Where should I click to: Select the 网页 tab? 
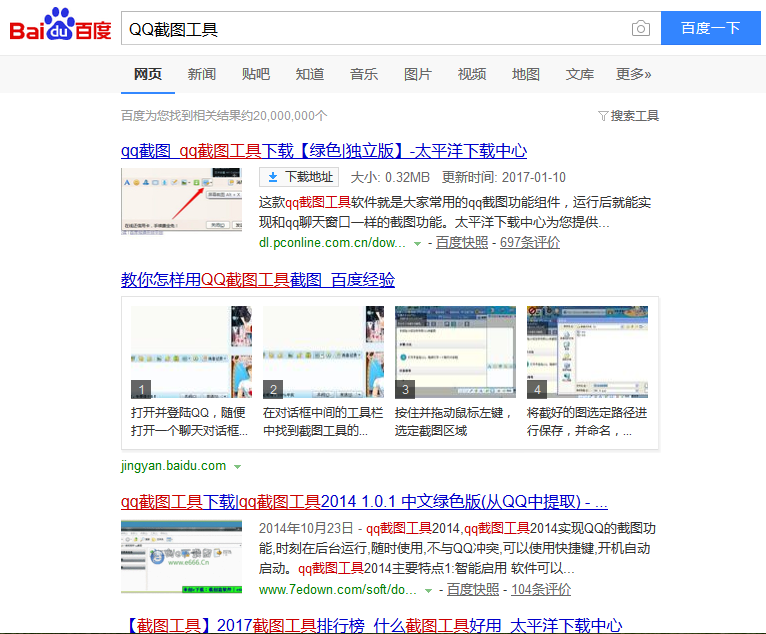click(148, 74)
